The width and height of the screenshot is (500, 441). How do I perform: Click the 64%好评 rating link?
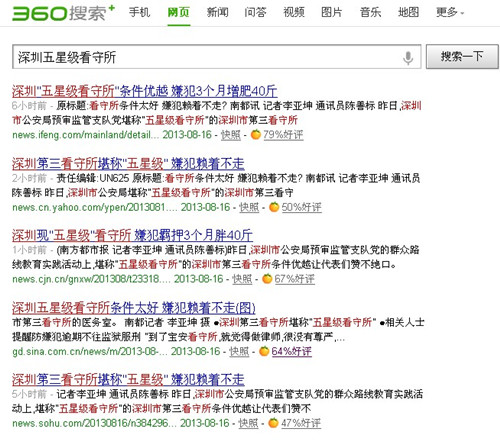click(292, 351)
